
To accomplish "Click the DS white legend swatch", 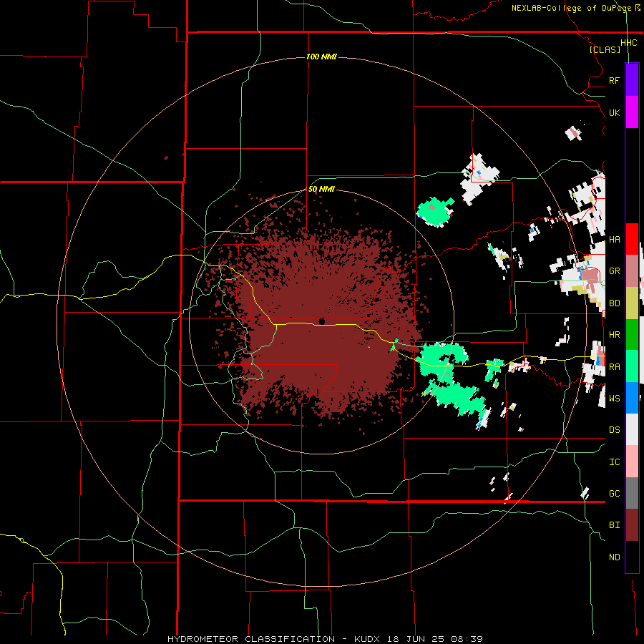I will [x=632, y=429].
